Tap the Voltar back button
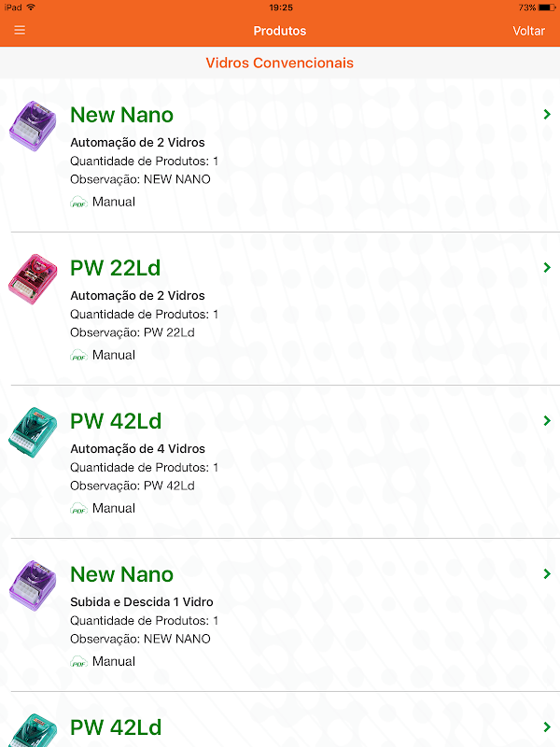Screen dimensions: 560x747 pyautogui.click(x=528, y=31)
